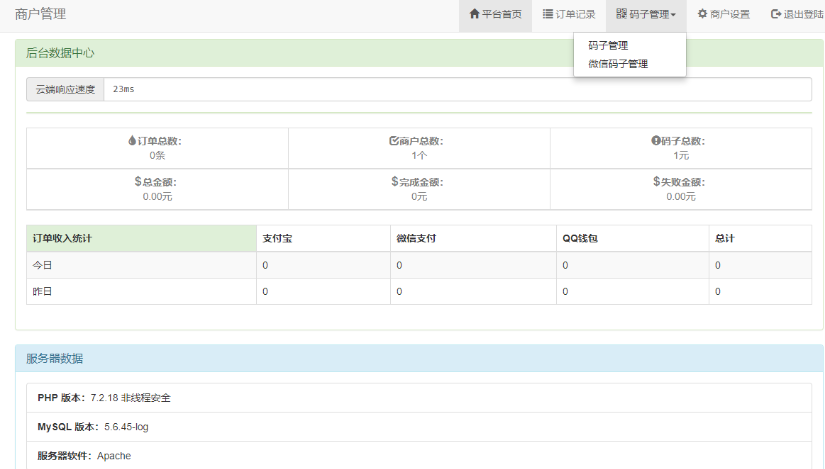
Task: Click the MySQL 版本 5.6.45-log row
Action: tap(419, 427)
